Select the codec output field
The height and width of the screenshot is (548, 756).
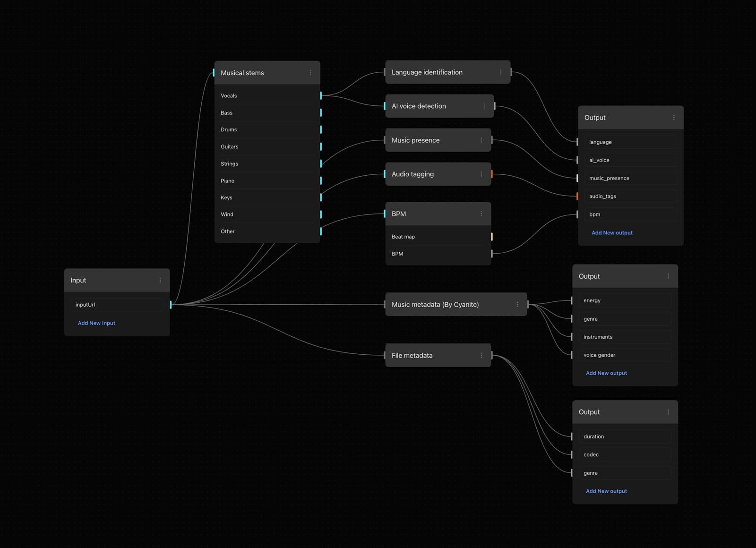(x=625, y=455)
